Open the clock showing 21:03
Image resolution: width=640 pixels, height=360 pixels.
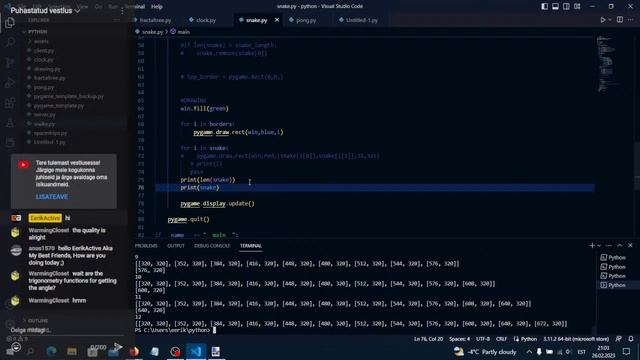point(603,351)
